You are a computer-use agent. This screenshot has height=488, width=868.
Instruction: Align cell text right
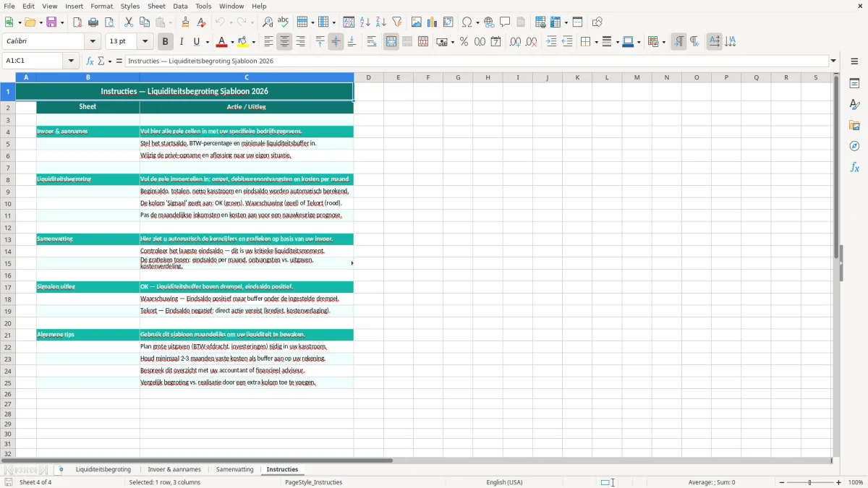pos(300,42)
